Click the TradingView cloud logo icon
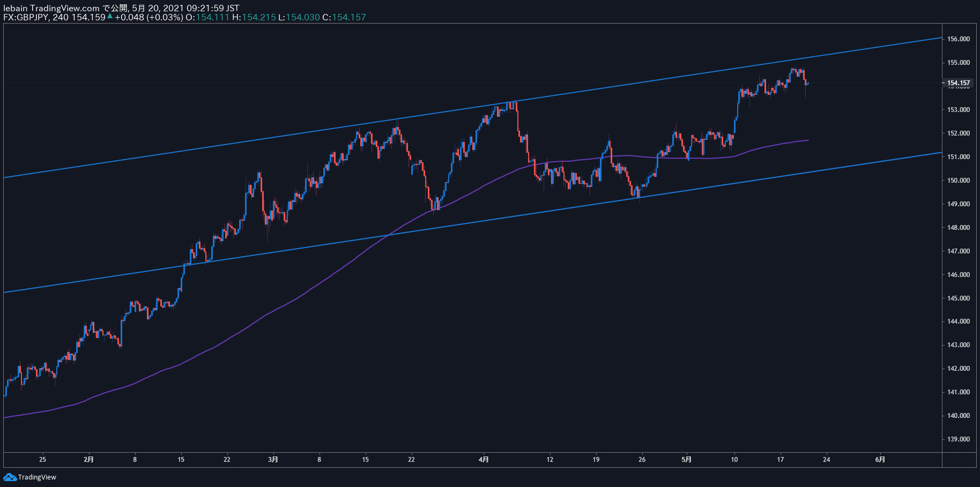 click(x=10, y=477)
